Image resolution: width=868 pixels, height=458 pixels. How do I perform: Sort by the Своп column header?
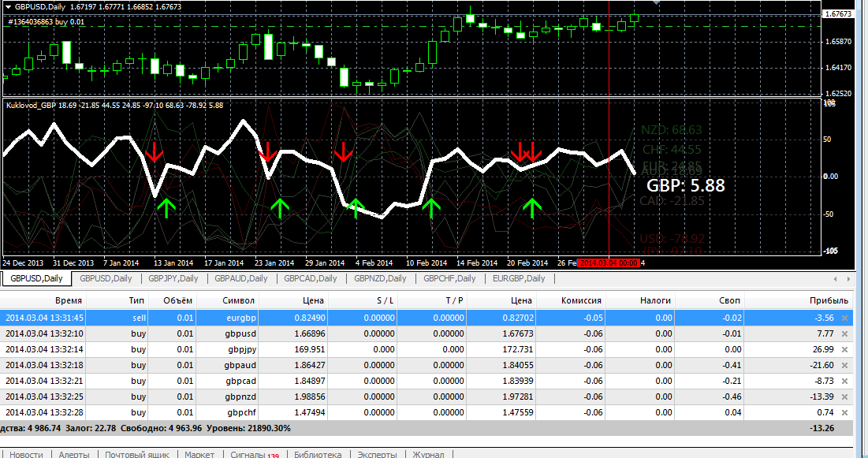coord(729,300)
